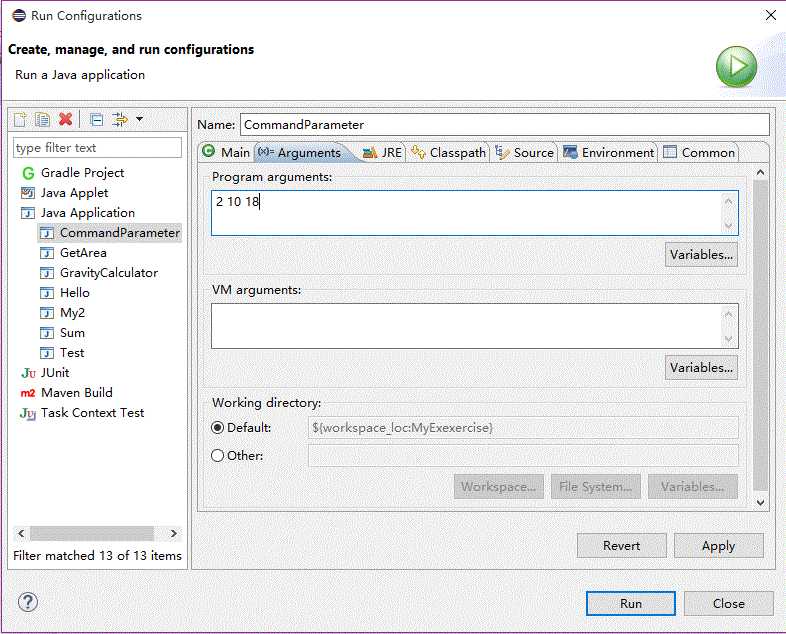Image resolution: width=786 pixels, height=634 pixels.
Task: Switch to the Environment tab
Action: tap(609, 152)
